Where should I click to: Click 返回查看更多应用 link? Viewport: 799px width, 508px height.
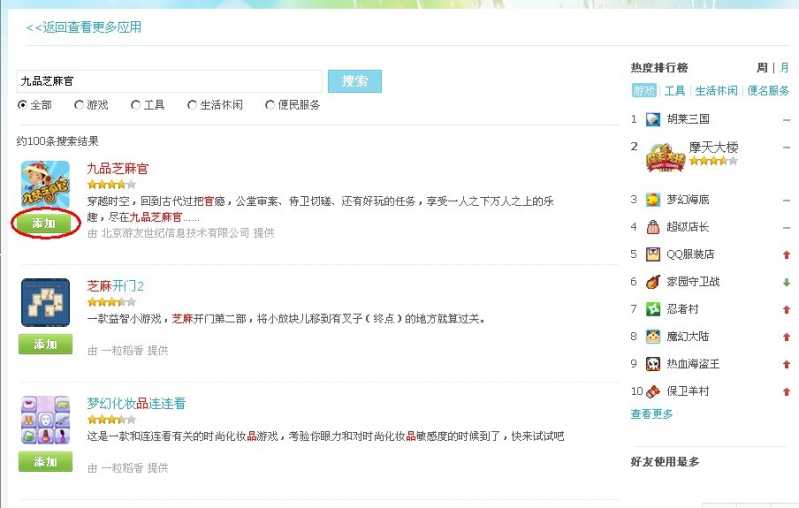tap(84, 27)
